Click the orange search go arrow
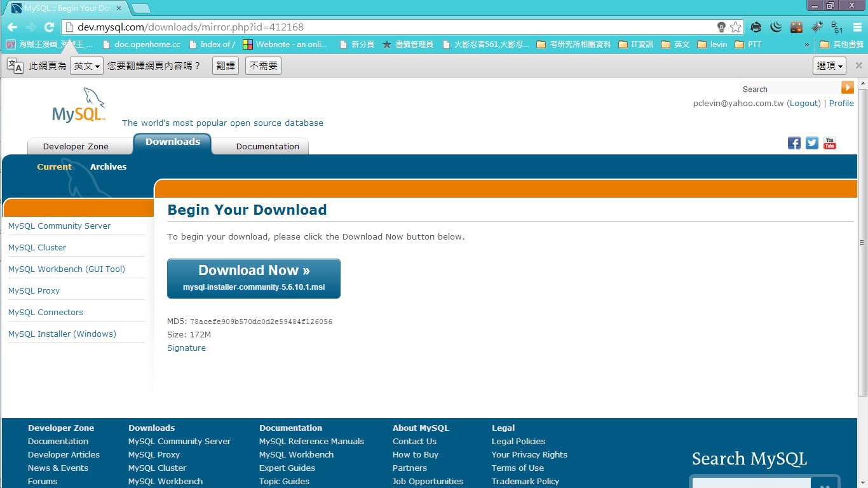The image size is (868, 488). pos(848,88)
